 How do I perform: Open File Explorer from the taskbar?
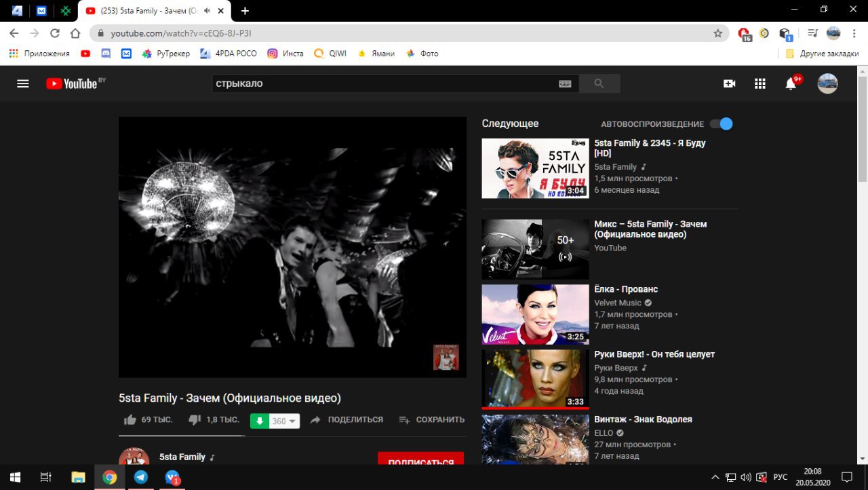(x=79, y=477)
